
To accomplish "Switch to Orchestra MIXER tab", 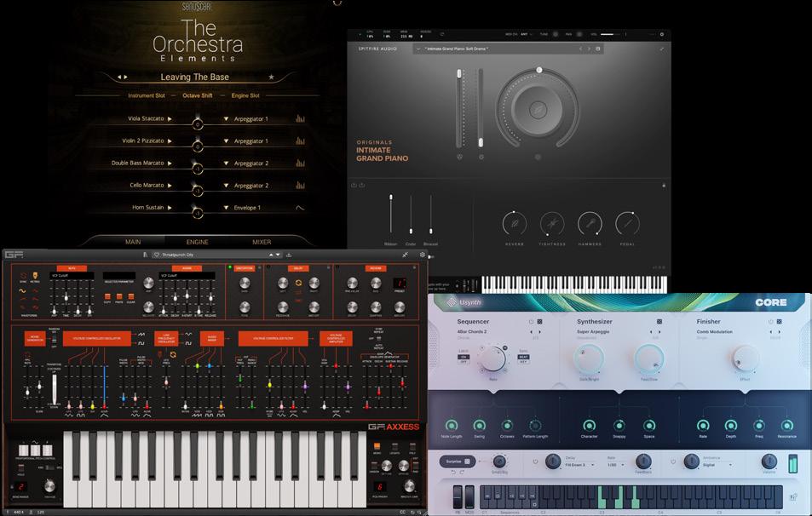I will pyautogui.click(x=262, y=242).
